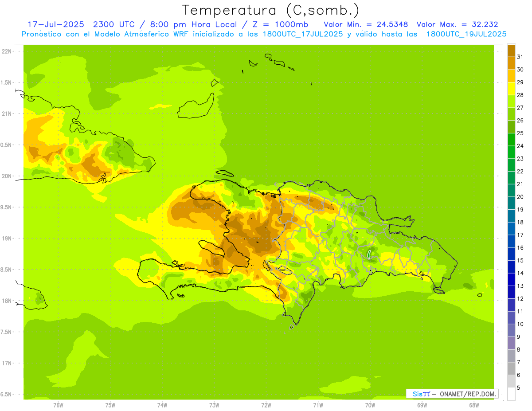Click the "19N" latitude axis label
This screenshot has width=532, height=411.
pyautogui.click(x=7, y=239)
